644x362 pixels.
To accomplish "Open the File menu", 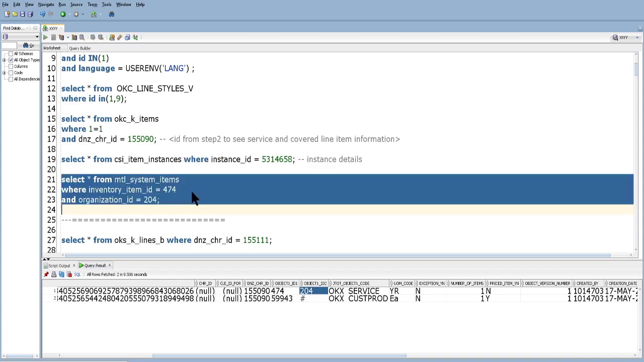I will tap(5, 5).
